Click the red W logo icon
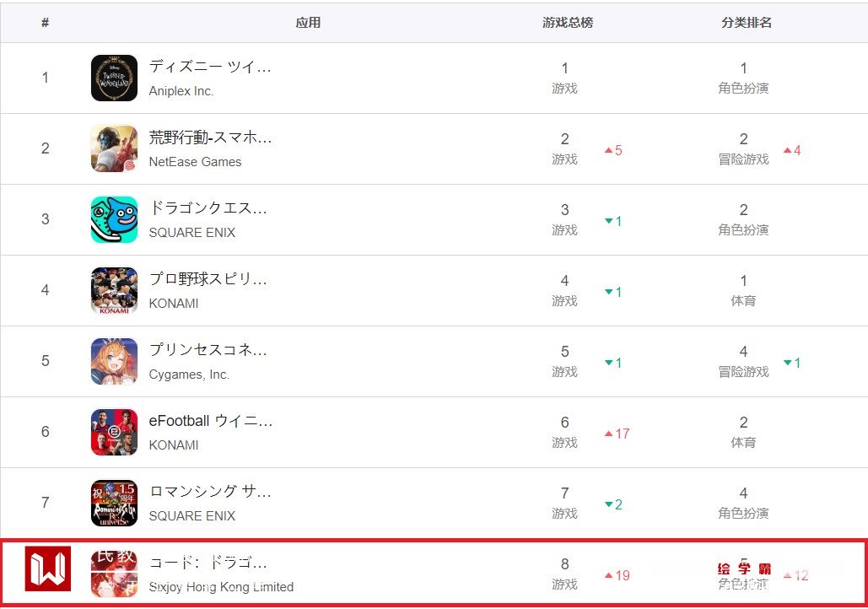868x609 pixels. click(48, 569)
